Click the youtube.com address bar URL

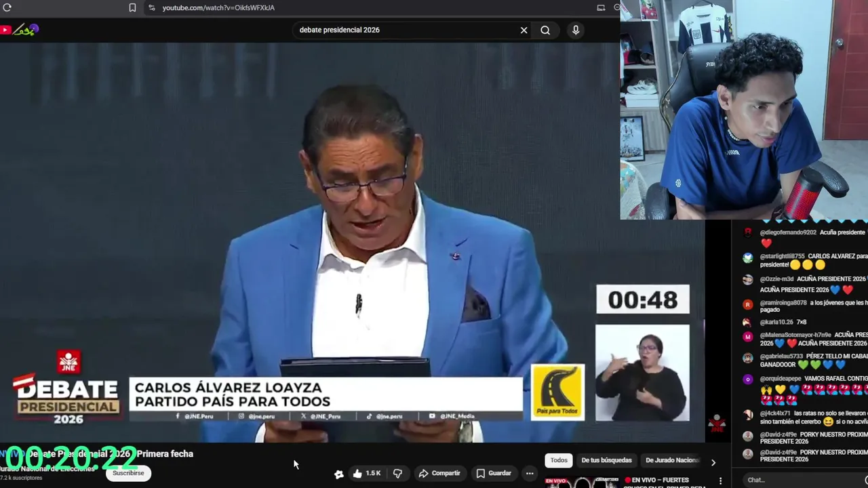(x=218, y=7)
